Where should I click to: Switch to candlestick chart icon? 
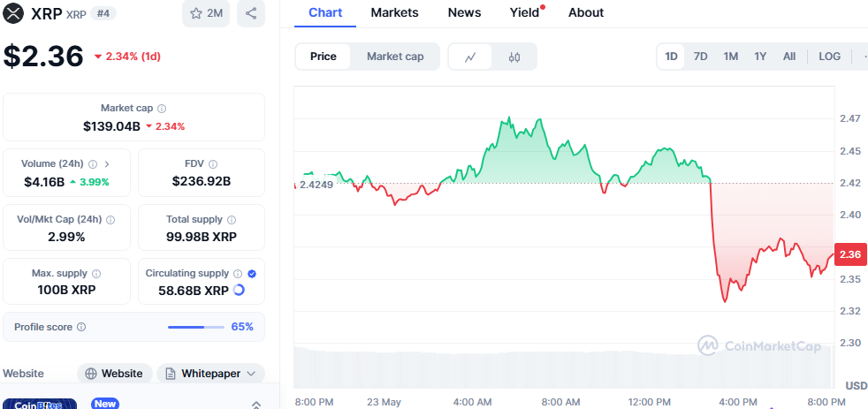pyautogui.click(x=514, y=57)
